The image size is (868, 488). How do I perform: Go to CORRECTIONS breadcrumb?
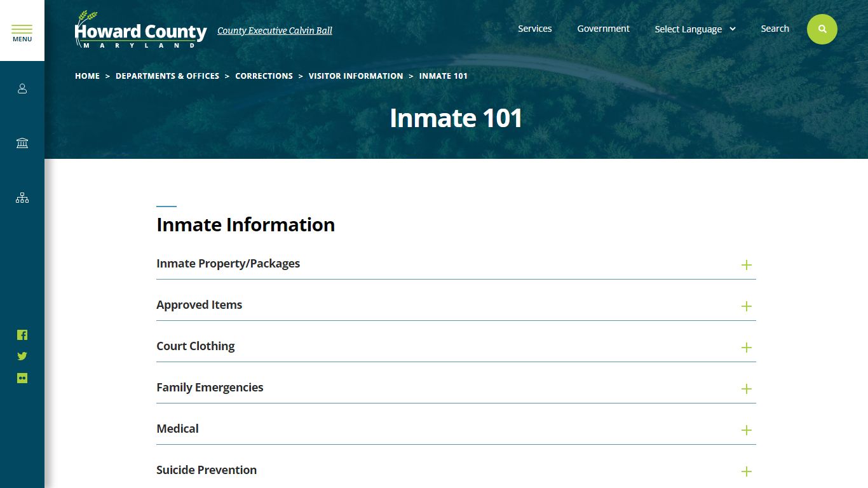[264, 76]
